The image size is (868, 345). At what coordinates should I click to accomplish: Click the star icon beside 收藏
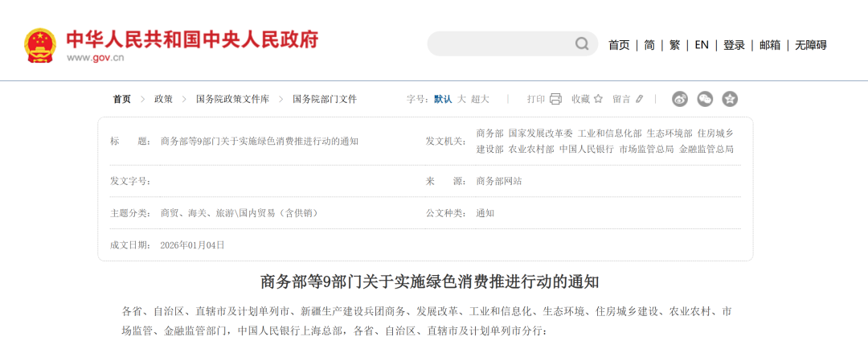598,99
